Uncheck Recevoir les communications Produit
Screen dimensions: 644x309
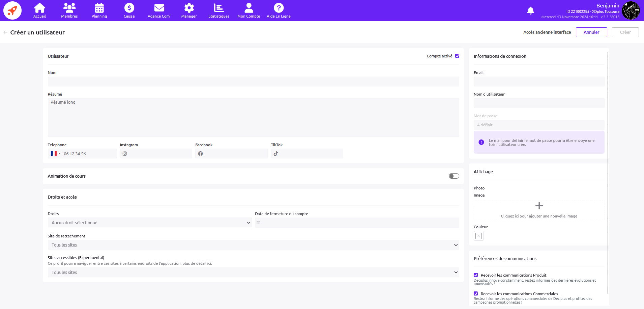tap(476, 275)
